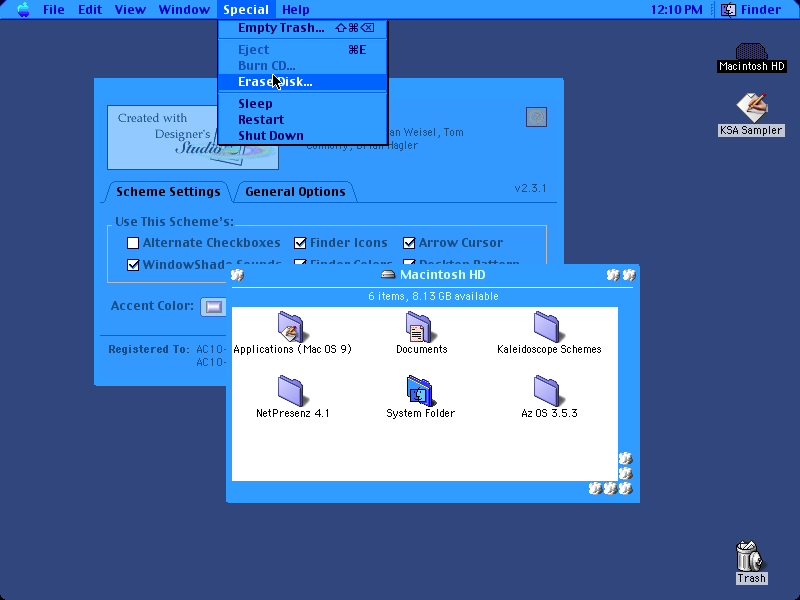The width and height of the screenshot is (800, 600).
Task: Open the File menu
Action: click(54, 10)
